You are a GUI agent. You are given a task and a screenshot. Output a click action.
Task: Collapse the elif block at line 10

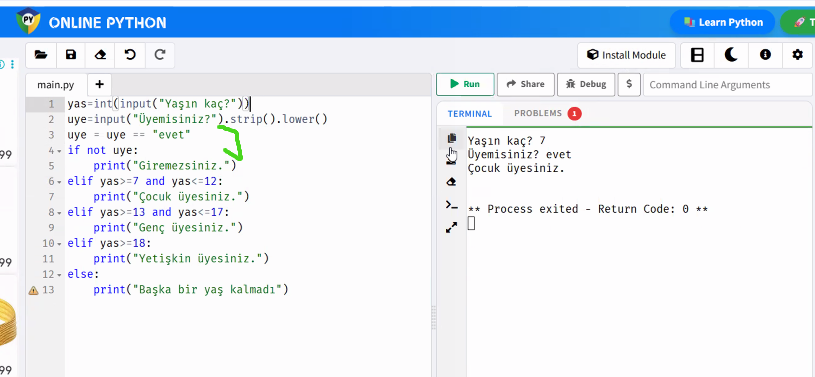pyautogui.click(x=59, y=244)
